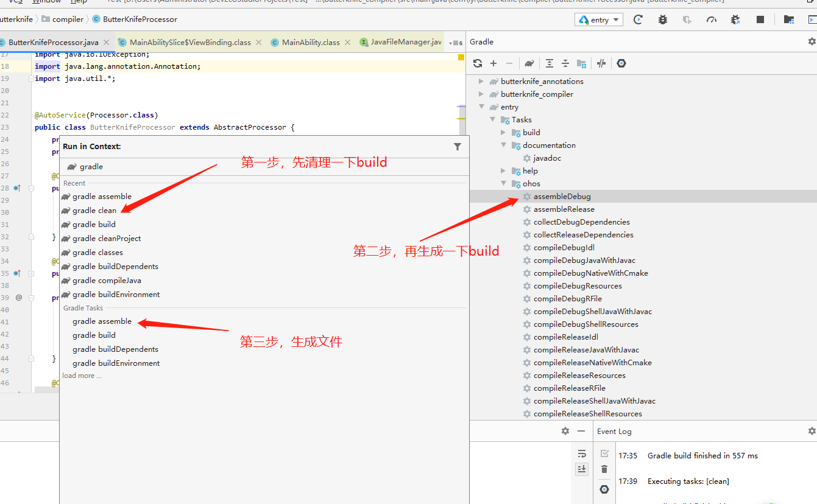Expand butterknife_compiler Gradle project
This screenshot has height=504, width=817.
(481, 94)
